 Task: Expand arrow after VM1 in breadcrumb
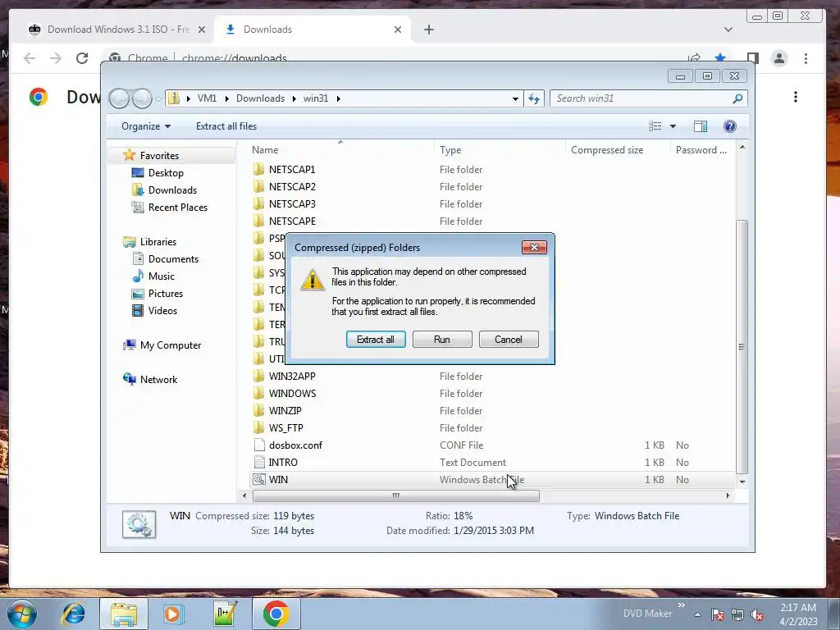point(226,98)
